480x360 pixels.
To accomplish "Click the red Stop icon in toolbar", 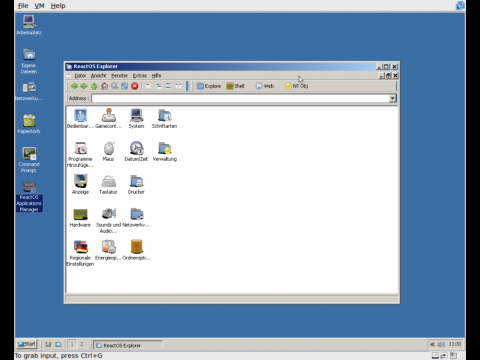I will click(x=135, y=86).
